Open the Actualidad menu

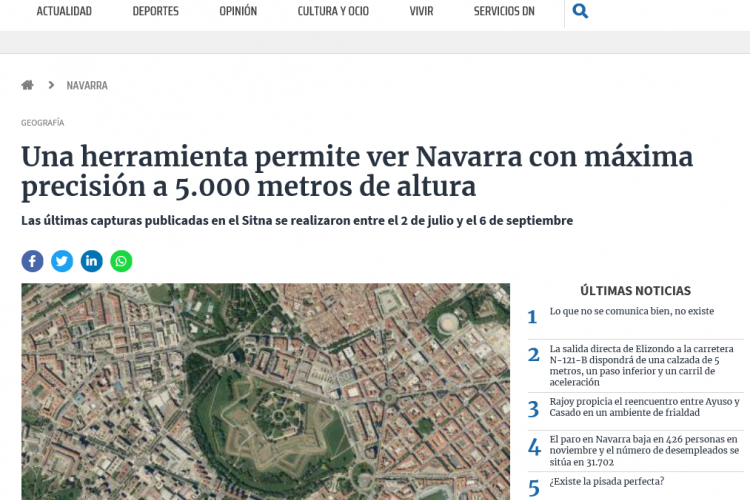(x=64, y=11)
